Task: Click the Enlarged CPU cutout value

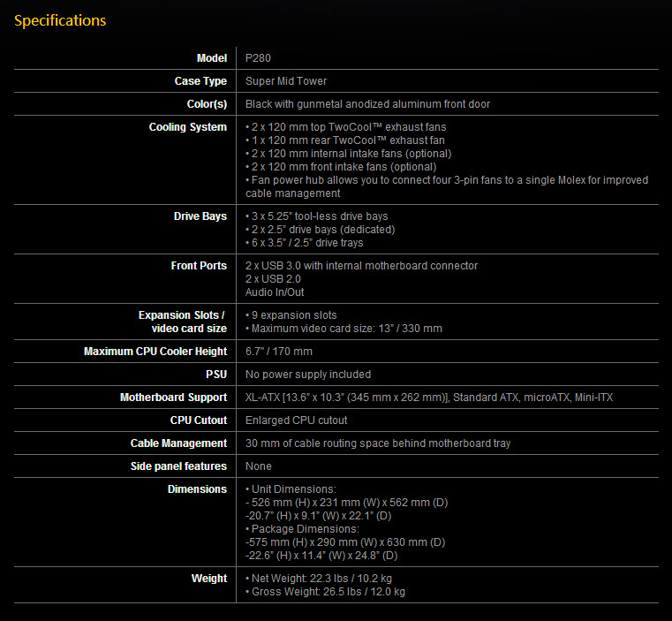Action: coord(296,420)
